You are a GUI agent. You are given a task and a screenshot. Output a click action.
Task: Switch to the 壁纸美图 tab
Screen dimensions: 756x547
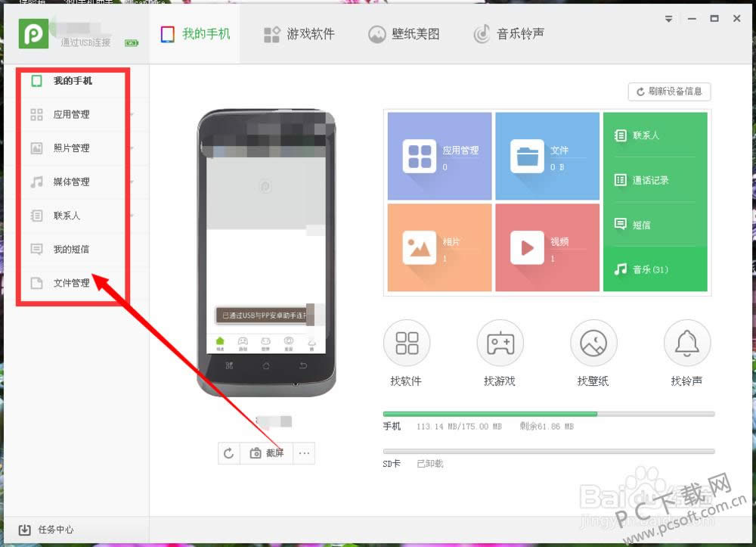pos(404,33)
